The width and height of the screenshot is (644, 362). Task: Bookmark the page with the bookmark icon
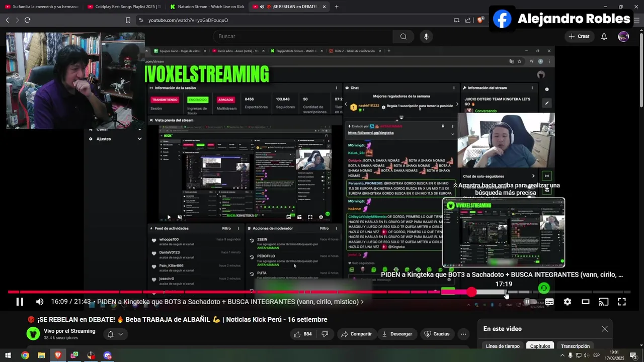(x=128, y=20)
